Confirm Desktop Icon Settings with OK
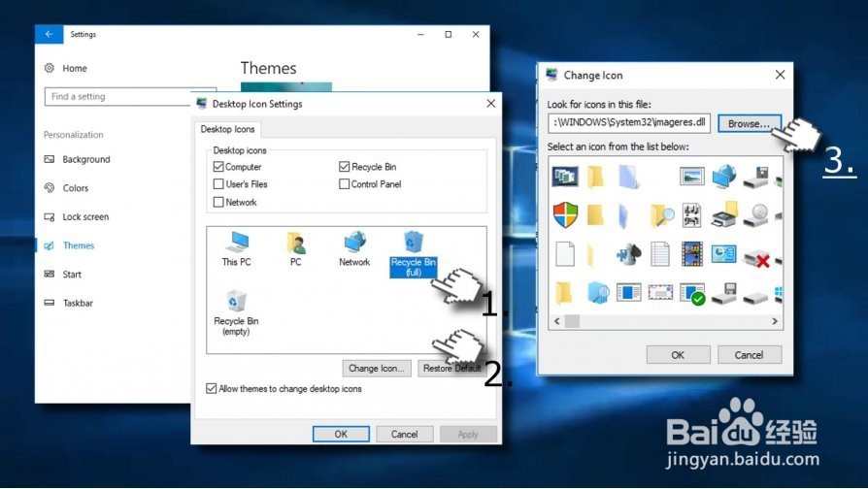 point(341,435)
